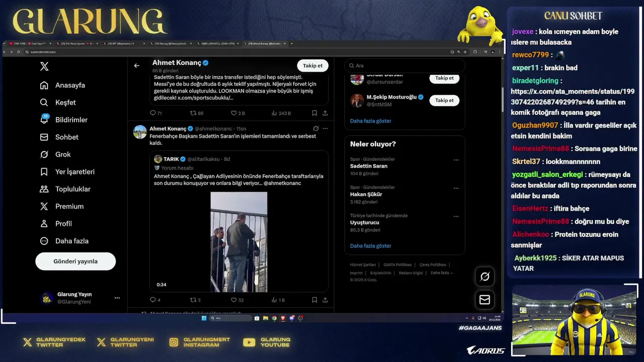This screenshot has height=362, width=644.
Task: Repost the second tweet showing 3
Action: [195, 300]
